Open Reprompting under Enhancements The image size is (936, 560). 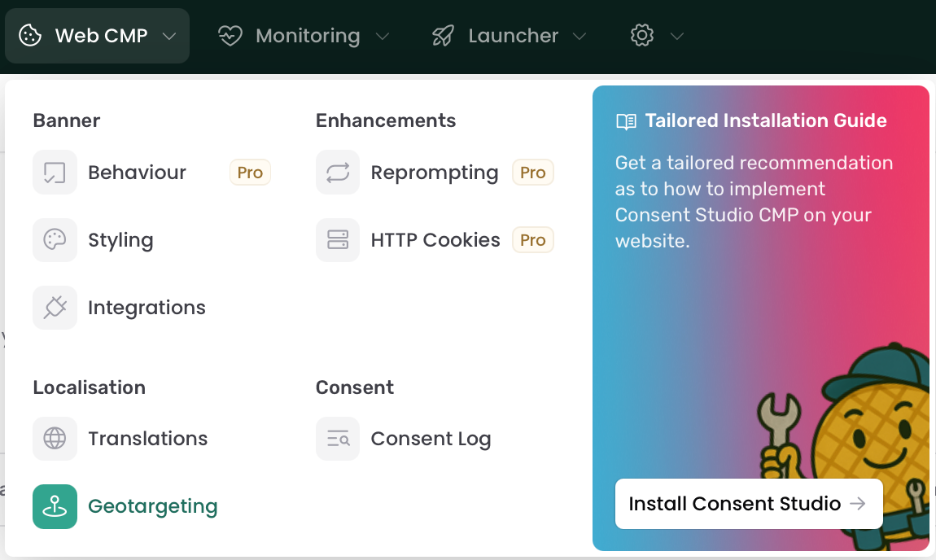tap(435, 173)
